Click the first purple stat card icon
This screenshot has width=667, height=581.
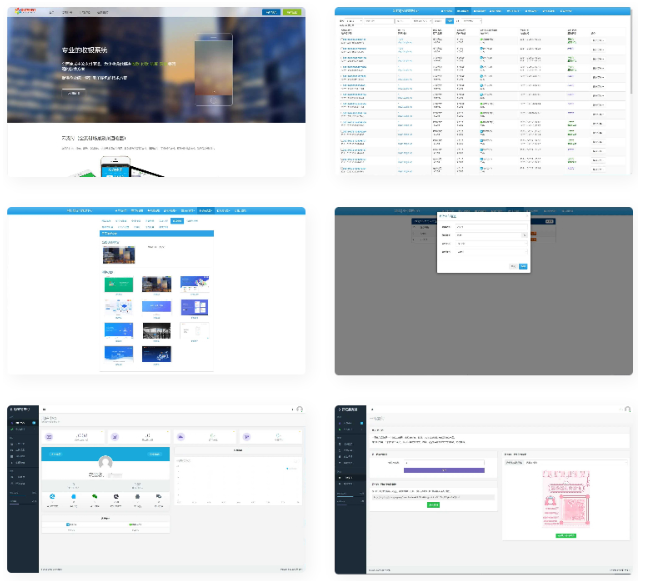pyautogui.click(x=50, y=436)
